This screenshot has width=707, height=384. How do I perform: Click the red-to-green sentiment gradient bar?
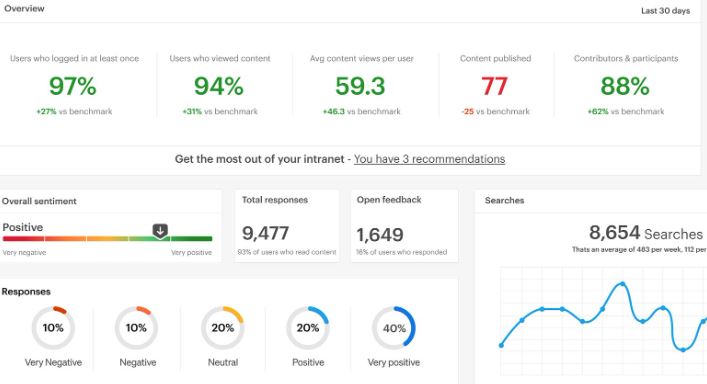[x=107, y=238]
